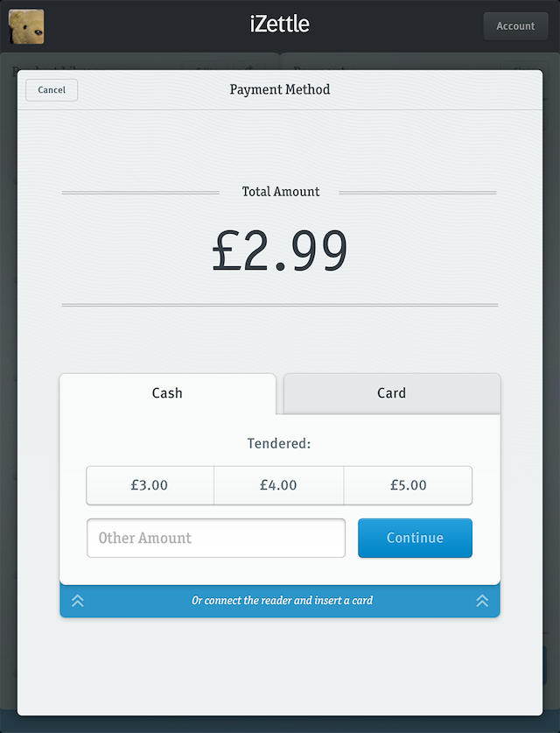Tap the connect reader banner text
560x733 pixels.
282,601
